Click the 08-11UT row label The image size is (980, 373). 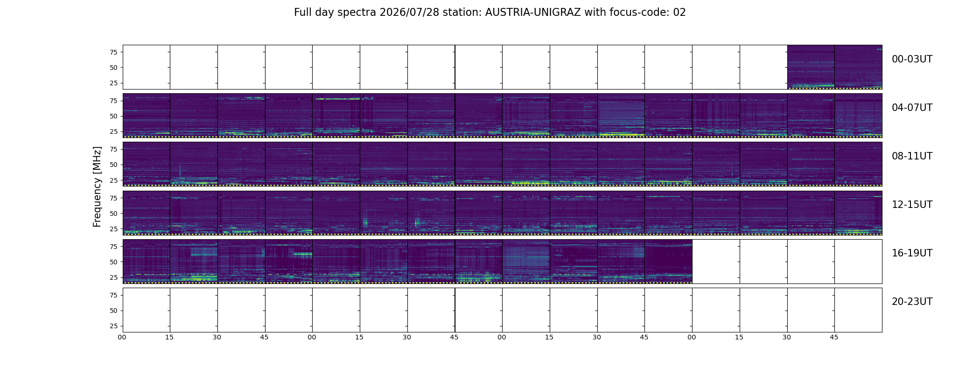(912, 156)
